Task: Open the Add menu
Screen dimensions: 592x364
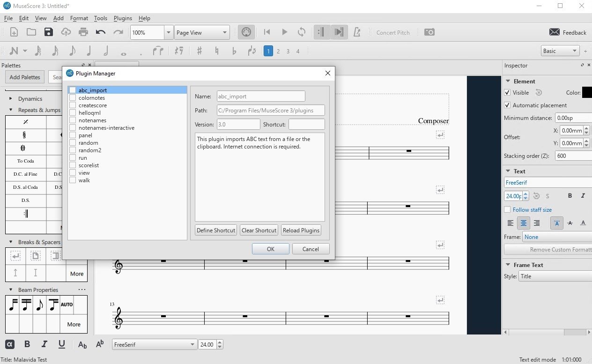Action: (58, 18)
